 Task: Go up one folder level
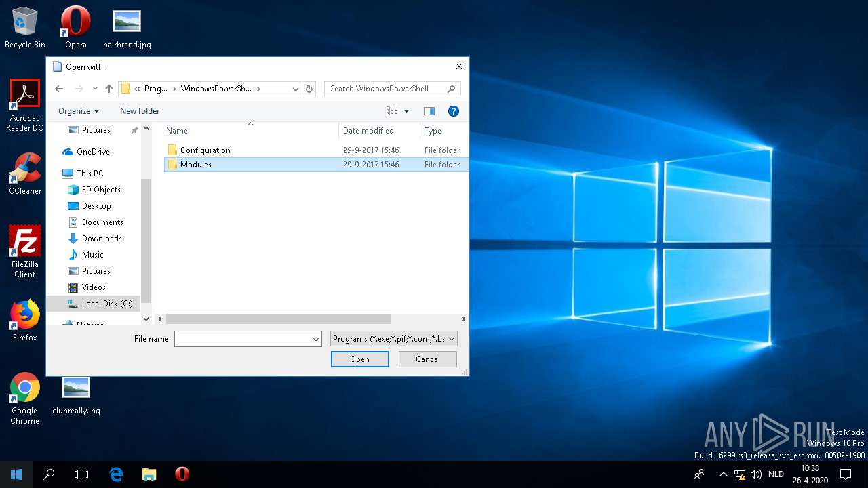click(108, 89)
